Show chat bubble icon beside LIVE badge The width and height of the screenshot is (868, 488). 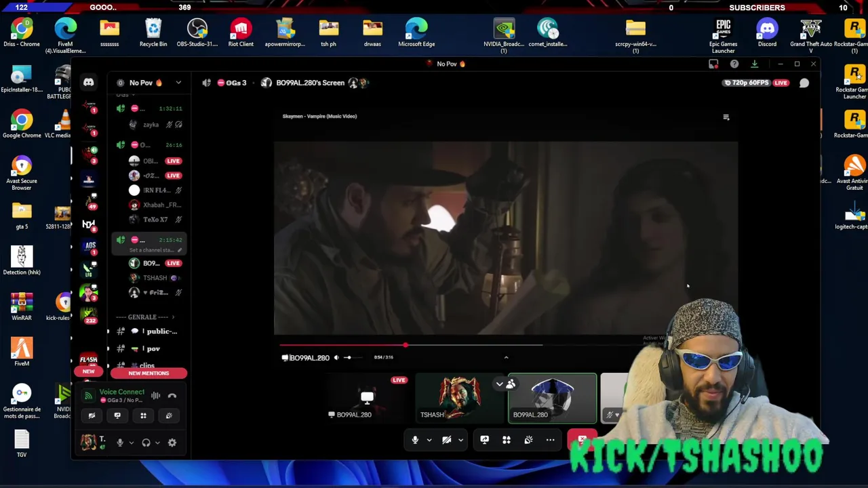click(804, 83)
